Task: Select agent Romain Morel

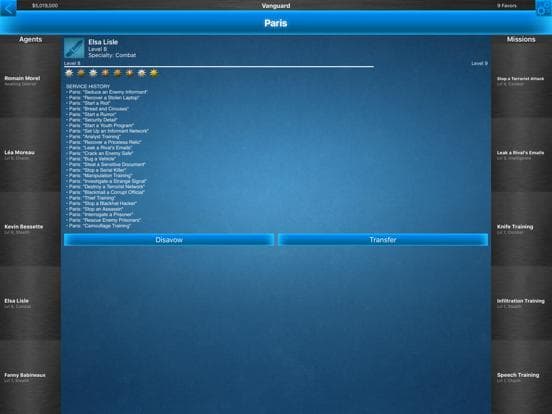Action: [x=30, y=81]
